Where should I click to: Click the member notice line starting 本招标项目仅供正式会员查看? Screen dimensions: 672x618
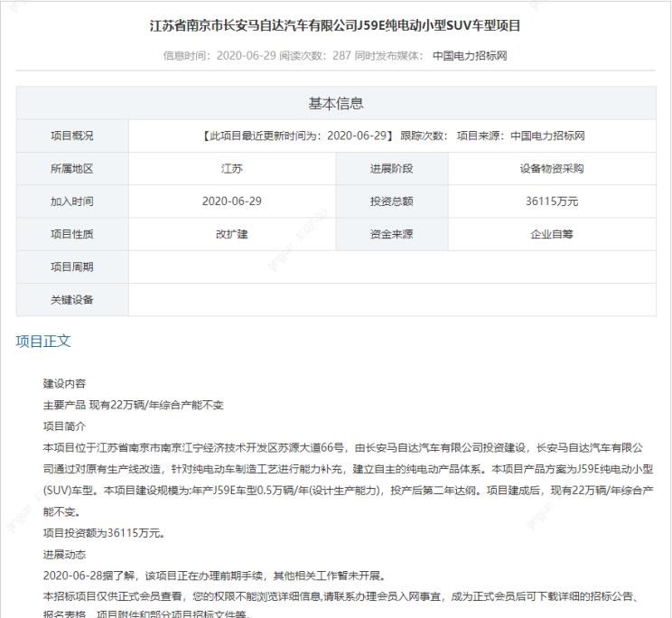[x=341, y=596]
